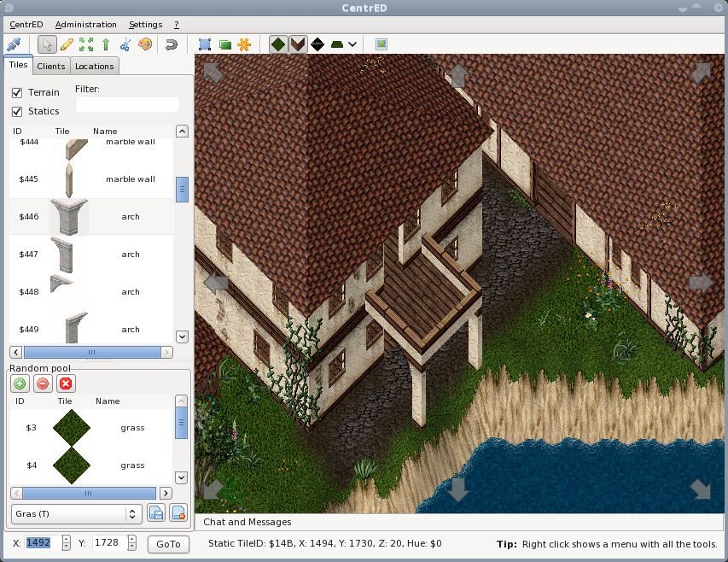Open the palette hue tool

(144, 44)
